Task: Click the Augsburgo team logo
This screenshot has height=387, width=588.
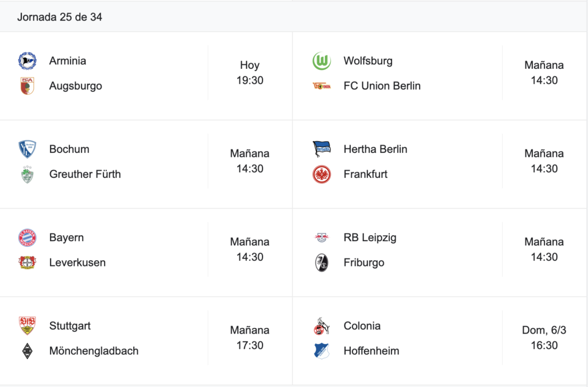Action: (28, 86)
